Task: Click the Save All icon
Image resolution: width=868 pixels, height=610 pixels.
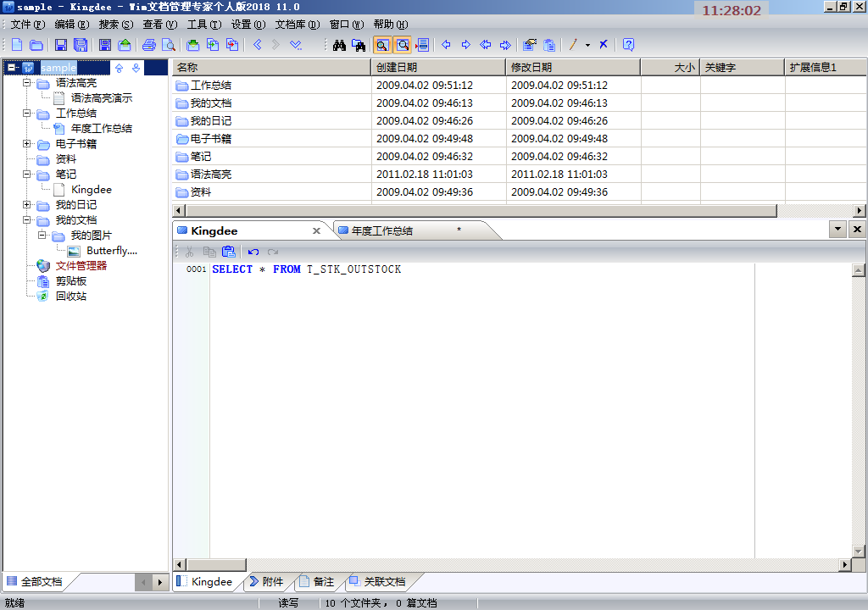Action: 81,45
